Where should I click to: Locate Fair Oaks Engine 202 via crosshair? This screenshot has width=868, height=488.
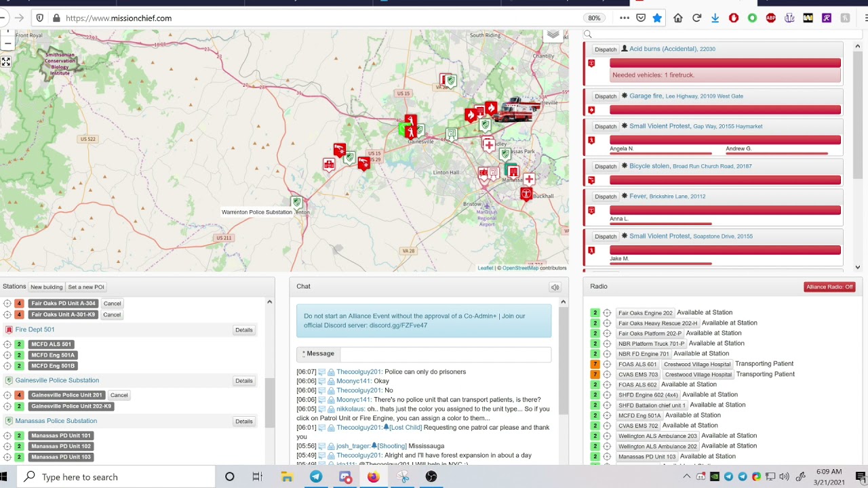coord(607,313)
